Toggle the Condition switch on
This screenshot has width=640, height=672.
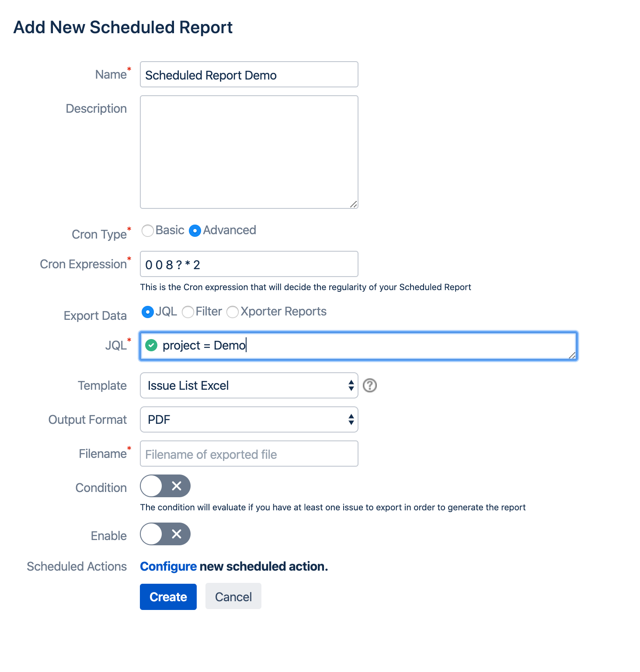[x=165, y=486]
